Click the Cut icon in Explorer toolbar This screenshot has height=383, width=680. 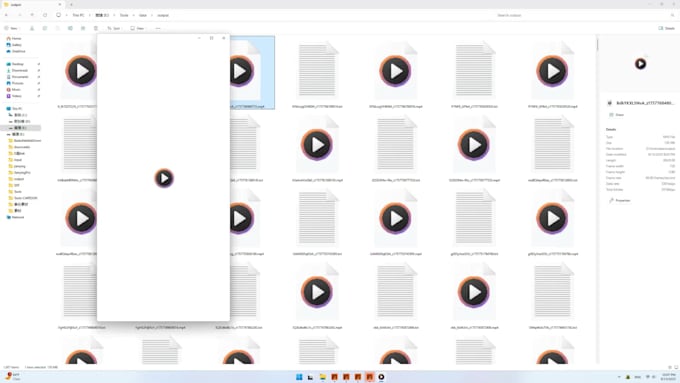coord(32,28)
